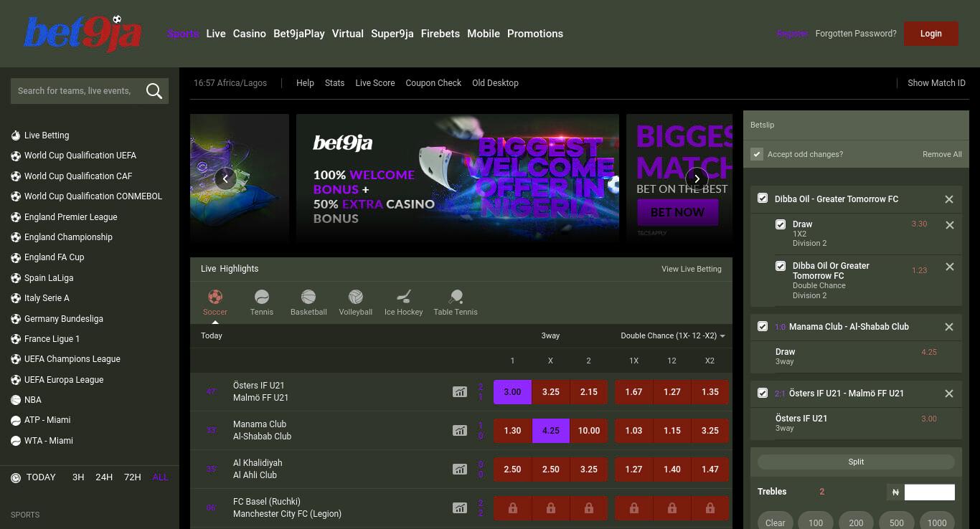Screen dimensions: 980x529
Task: Click Remove All in betslip
Action: click(942, 154)
